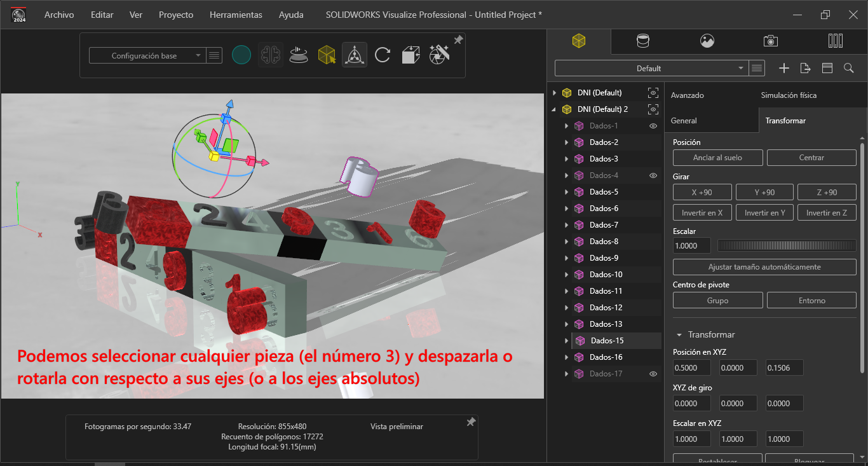
Task: Open the Cameras tab
Action: (x=770, y=41)
